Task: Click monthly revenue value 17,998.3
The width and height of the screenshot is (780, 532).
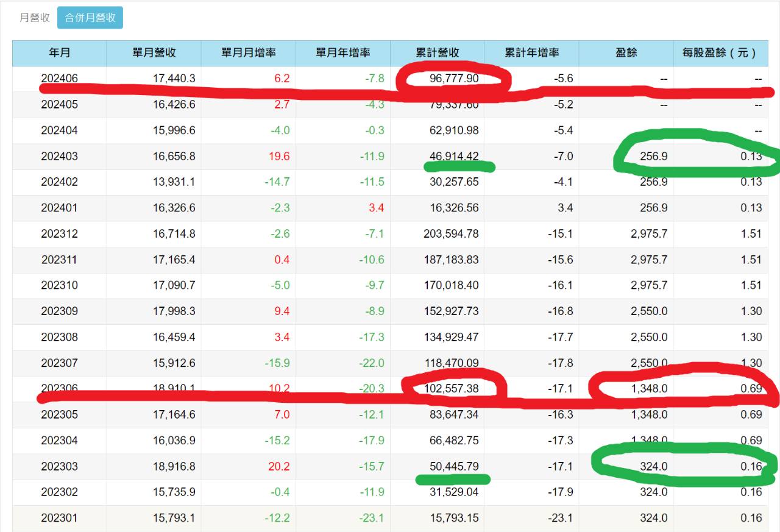Action: click(x=174, y=311)
